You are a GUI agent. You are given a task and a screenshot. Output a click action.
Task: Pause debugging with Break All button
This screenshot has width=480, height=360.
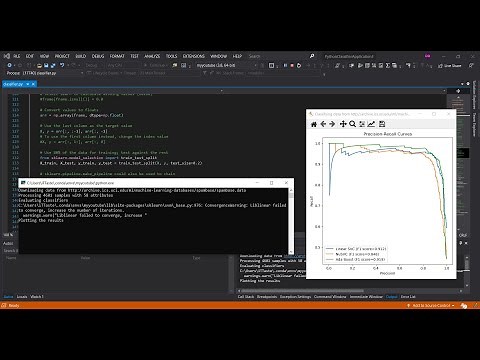click(285, 66)
